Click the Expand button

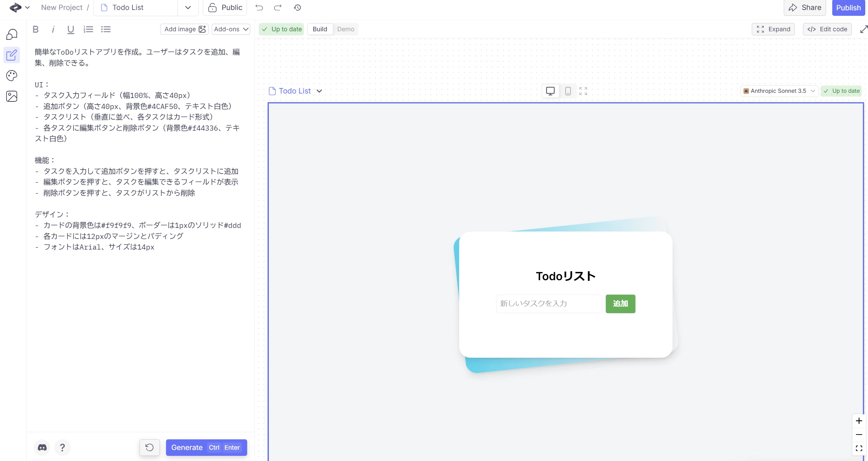point(773,29)
